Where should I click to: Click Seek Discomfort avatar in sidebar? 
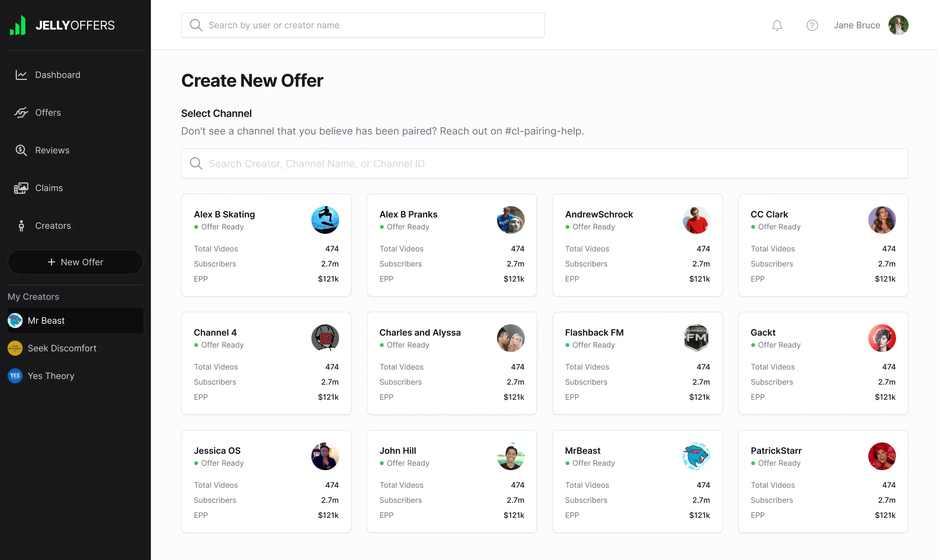click(x=15, y=348)
